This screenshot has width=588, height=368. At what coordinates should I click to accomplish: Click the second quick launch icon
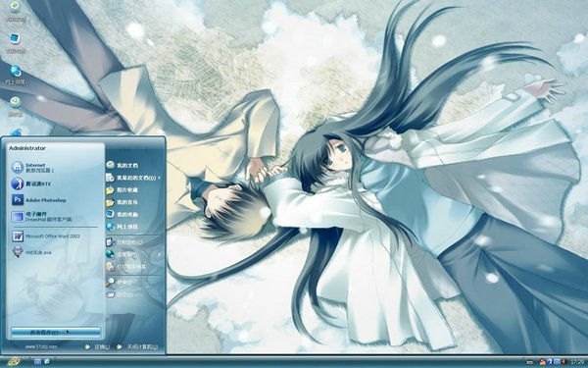pyautogui.click(x=47, y=361)
